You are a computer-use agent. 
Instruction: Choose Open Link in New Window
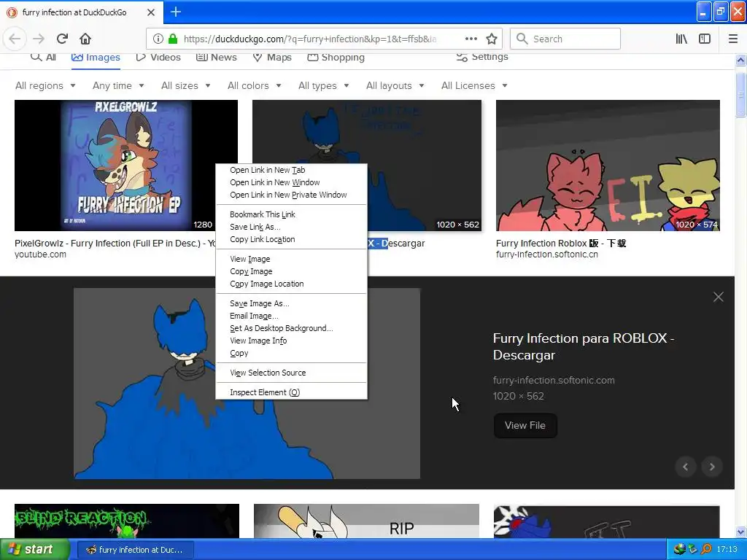click(x=291, y=182)
